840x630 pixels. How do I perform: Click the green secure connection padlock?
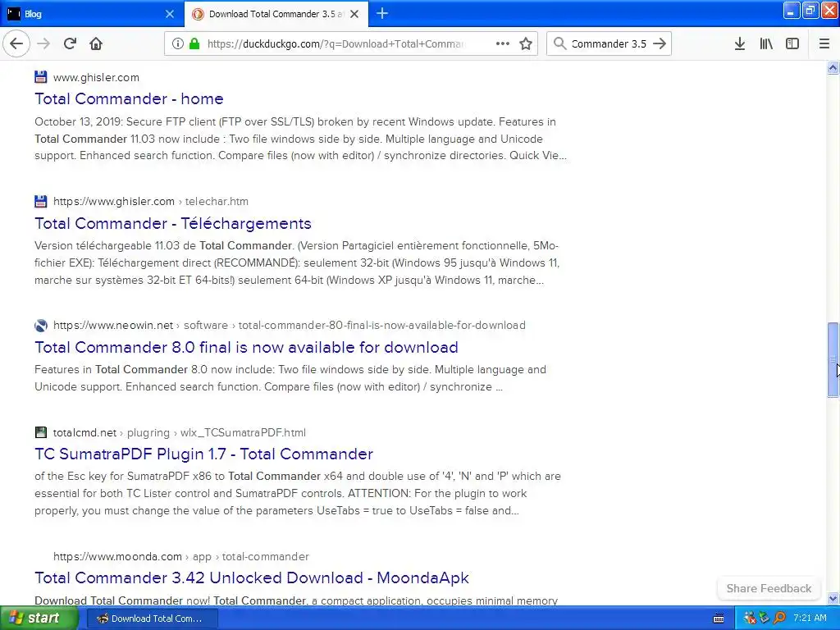194,43
